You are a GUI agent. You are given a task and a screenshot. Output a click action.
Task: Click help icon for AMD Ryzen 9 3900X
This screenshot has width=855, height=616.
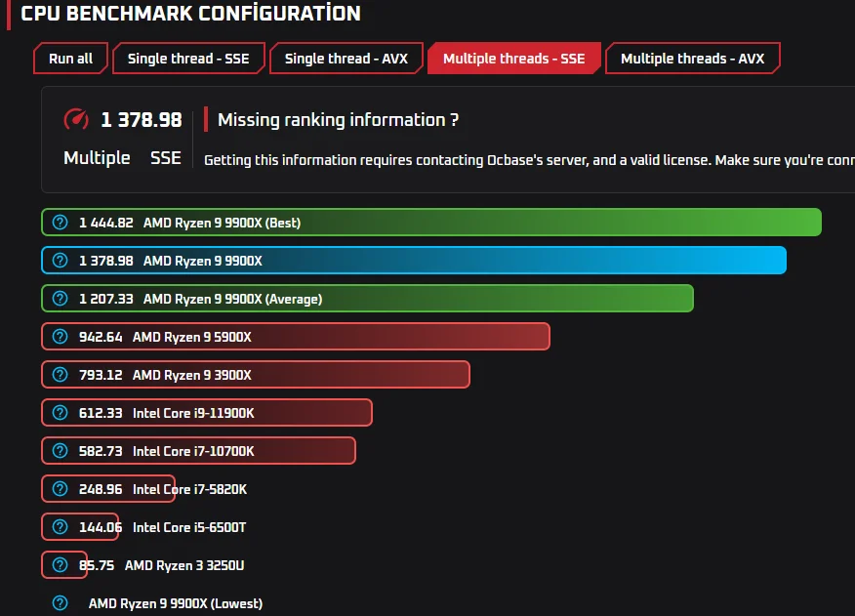[60, 375]
